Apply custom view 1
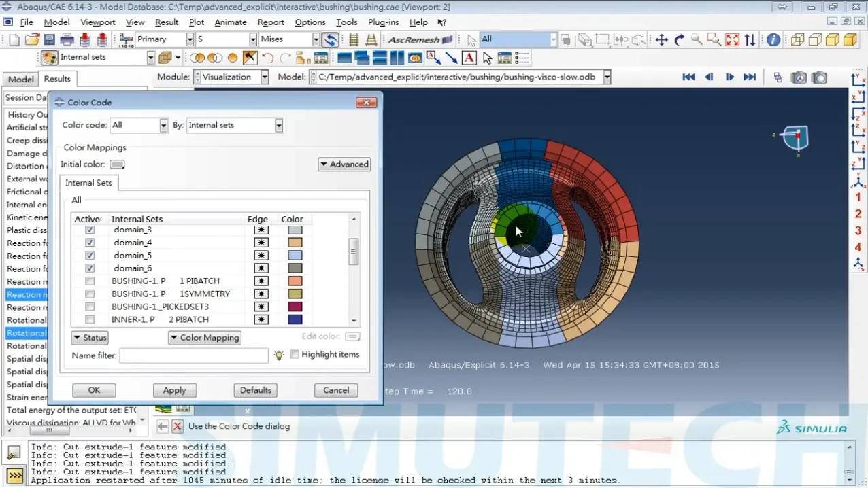Viewport: 868px width, 488px height. [x=858, y=197]
